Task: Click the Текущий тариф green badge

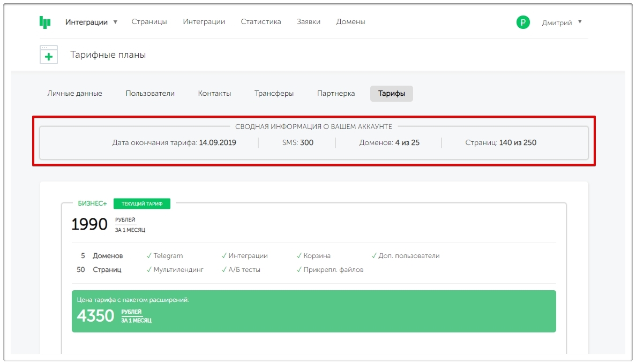Action: click(x=141, y=203)
